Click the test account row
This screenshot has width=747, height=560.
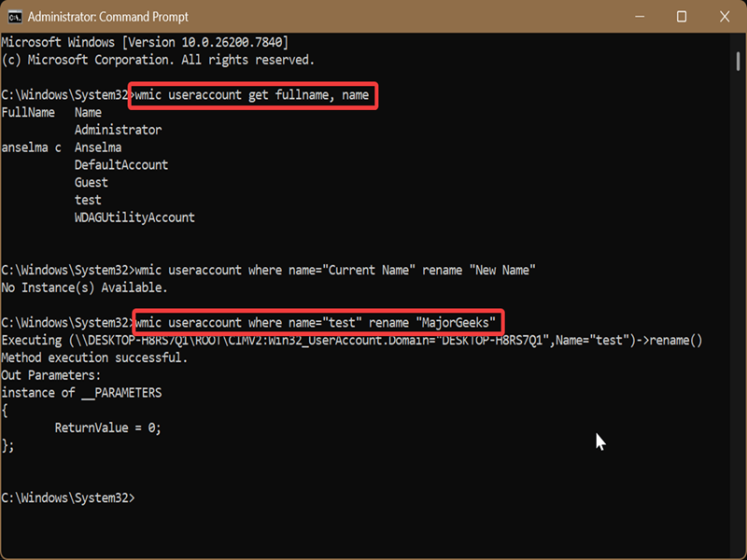point(88,200)
